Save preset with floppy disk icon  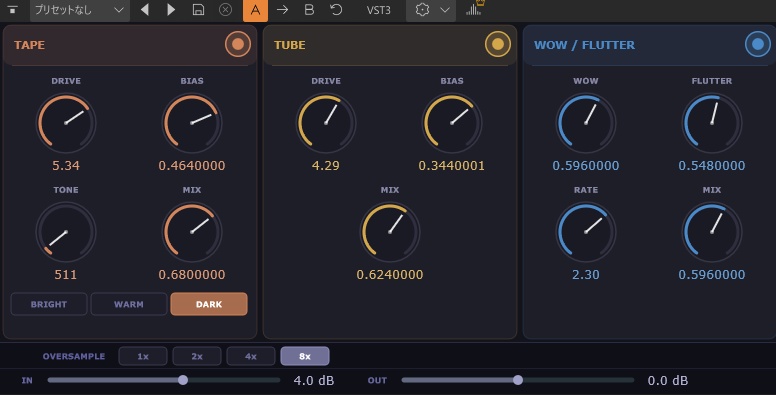tap(198, 10)
